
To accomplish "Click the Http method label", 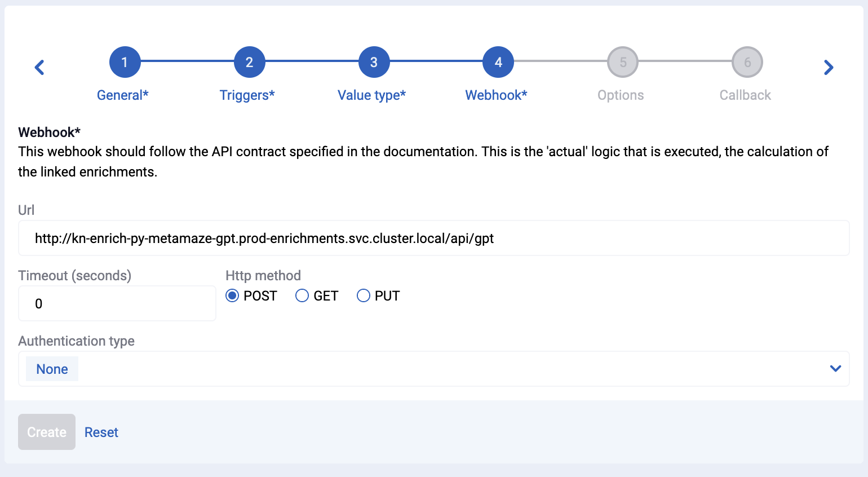I will (263, 276).
